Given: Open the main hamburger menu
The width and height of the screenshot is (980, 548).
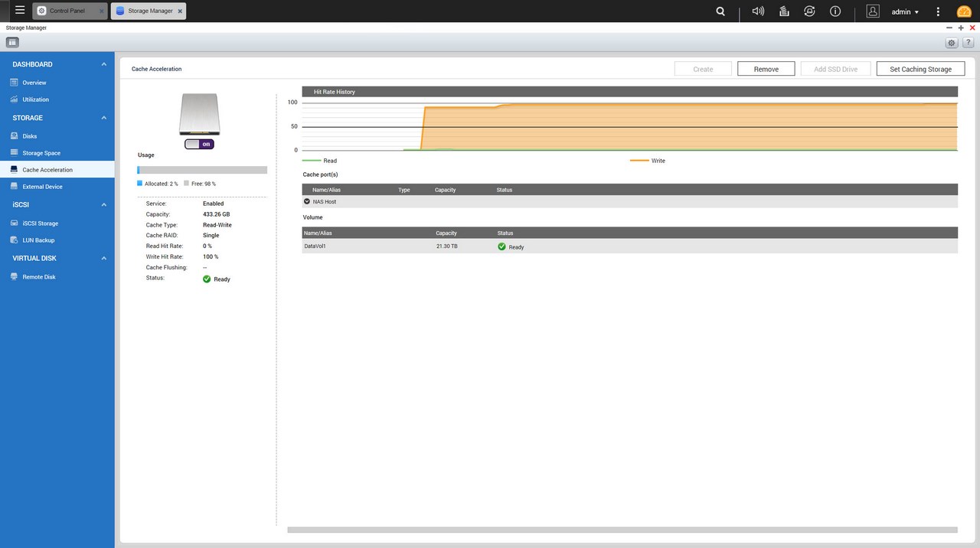Looking at the screenshot, I should pyautogui.click(x=19, y=11).
